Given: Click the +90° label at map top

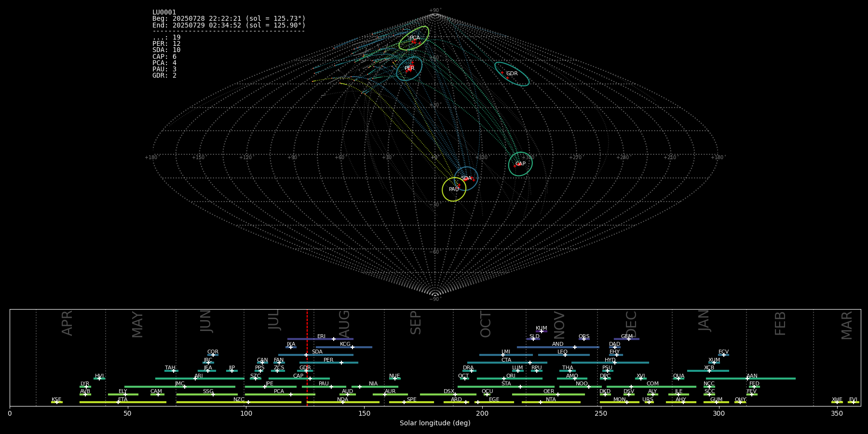Looking at the screenshot, I should (x=435, y=11).
